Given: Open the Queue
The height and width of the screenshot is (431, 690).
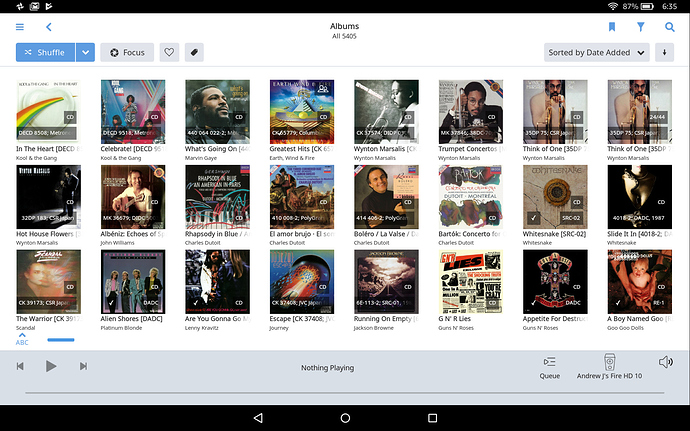Looking at the screenshot, I should (x=550, y=368).
